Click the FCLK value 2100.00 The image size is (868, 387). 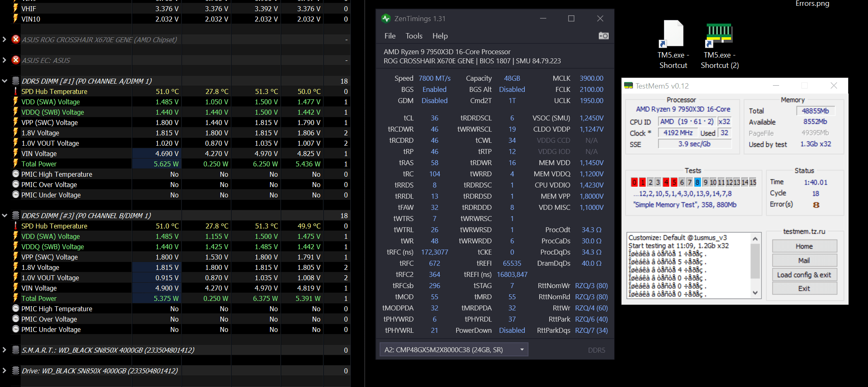coord(591,89)
